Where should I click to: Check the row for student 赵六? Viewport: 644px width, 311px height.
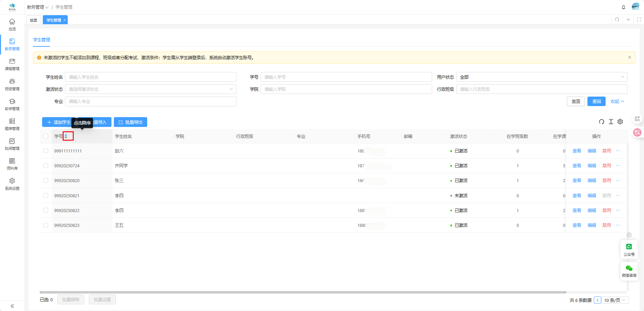[46, 151]
